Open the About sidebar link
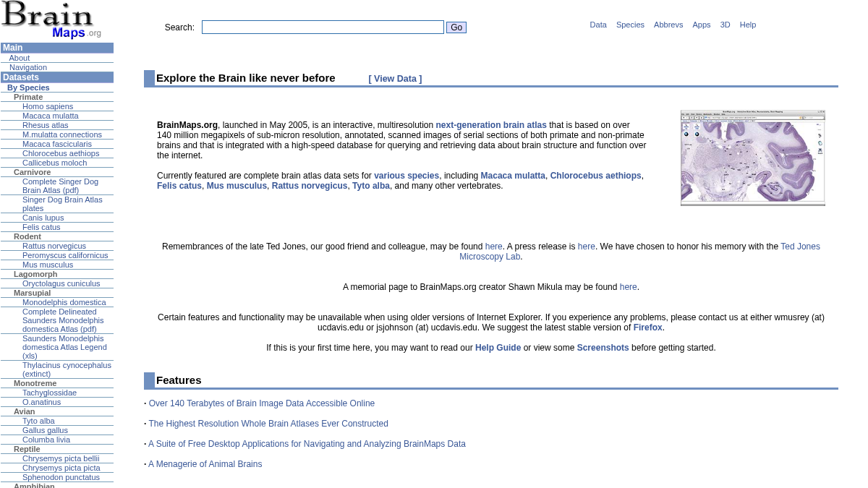 click(x=20, y=58)
